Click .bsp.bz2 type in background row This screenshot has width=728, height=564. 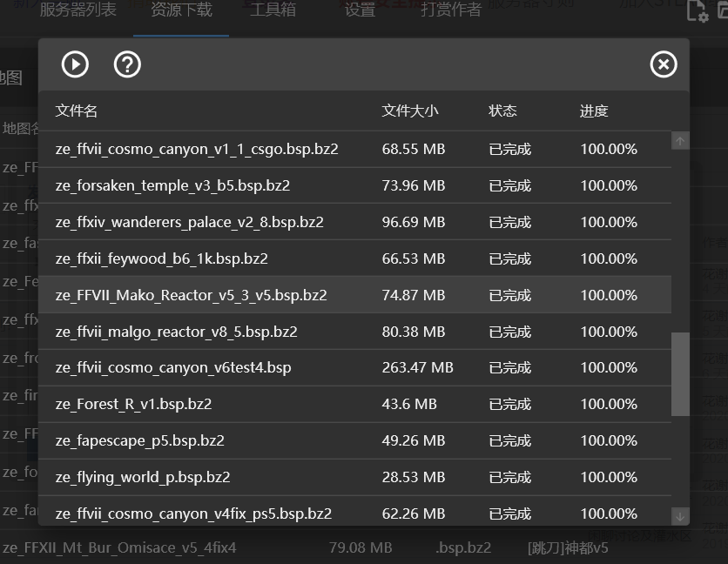click(463, 547)
